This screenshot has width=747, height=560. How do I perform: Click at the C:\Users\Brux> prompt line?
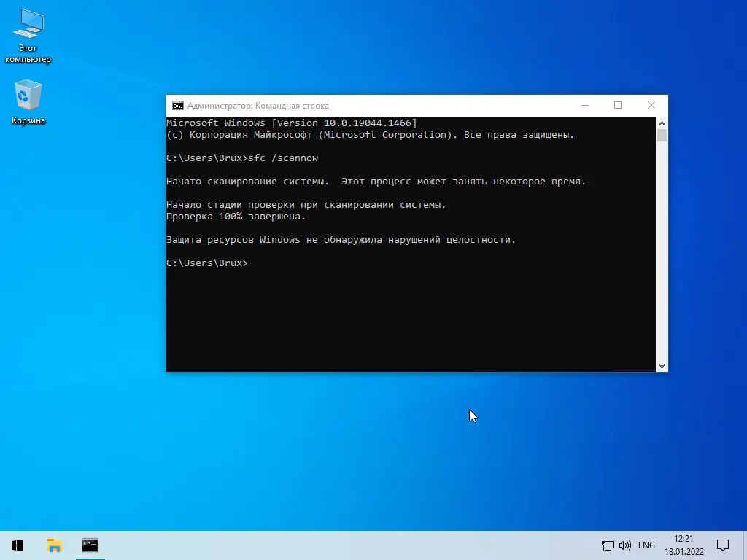pyautogui.click(x=206, y=262)
